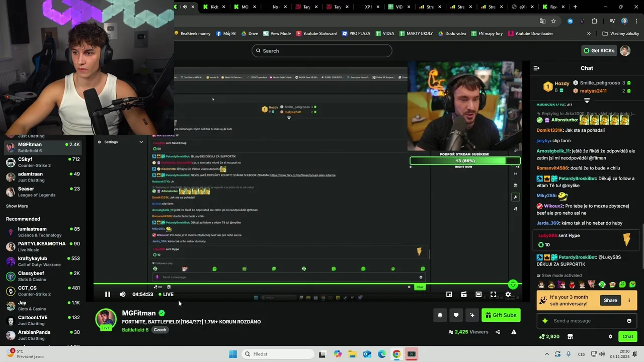Image resolution: width=644 pixels, height=362 pixels.
Task: Open RealGeek money bookmark
Action: coord(192,34)
